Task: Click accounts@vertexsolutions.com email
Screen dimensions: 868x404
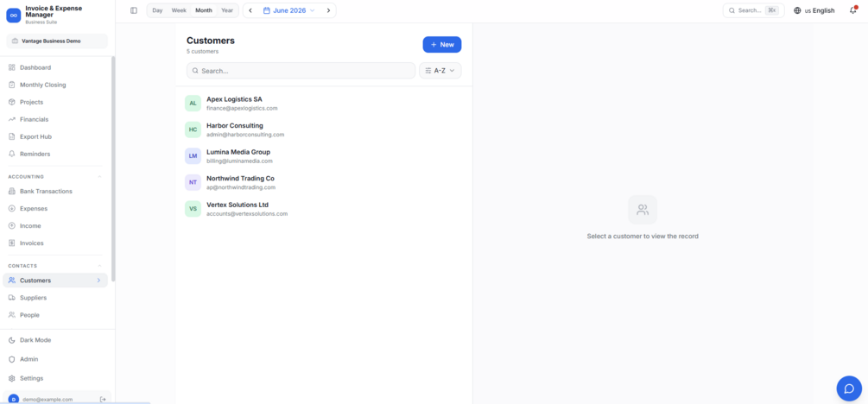Action: click(x=247, y=213)
